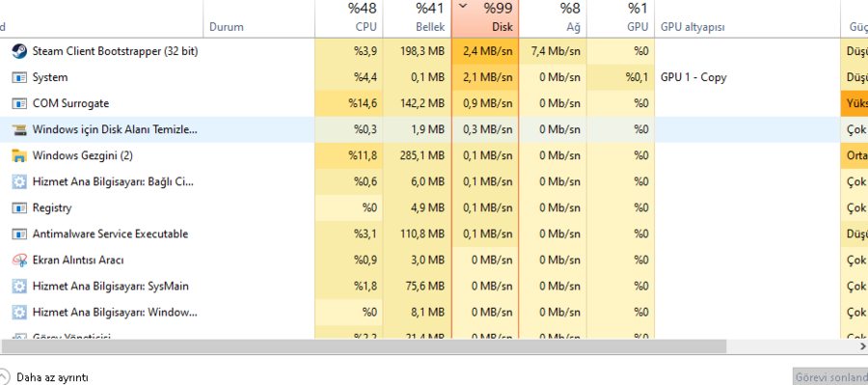The image size is (868, 385).
Task: Click GPU 1 - Copy engine cell
Action: [693, 77]
